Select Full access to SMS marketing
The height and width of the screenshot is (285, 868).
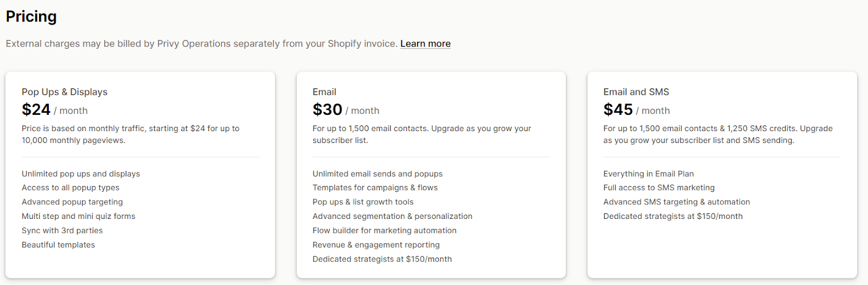pyautogui.click(x=659, y=188)
